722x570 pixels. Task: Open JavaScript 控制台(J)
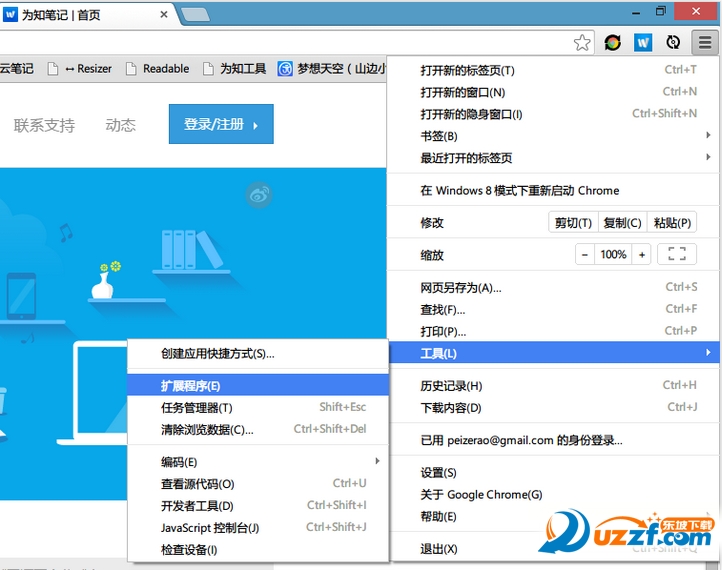pyautogui.click(x=258, y=528)
